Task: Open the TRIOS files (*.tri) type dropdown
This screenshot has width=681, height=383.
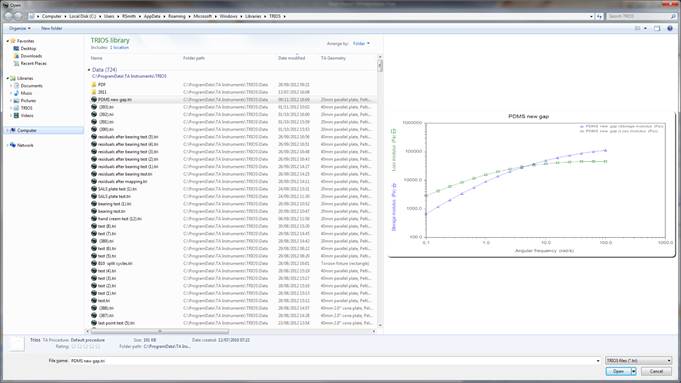Action: [638, 360]
